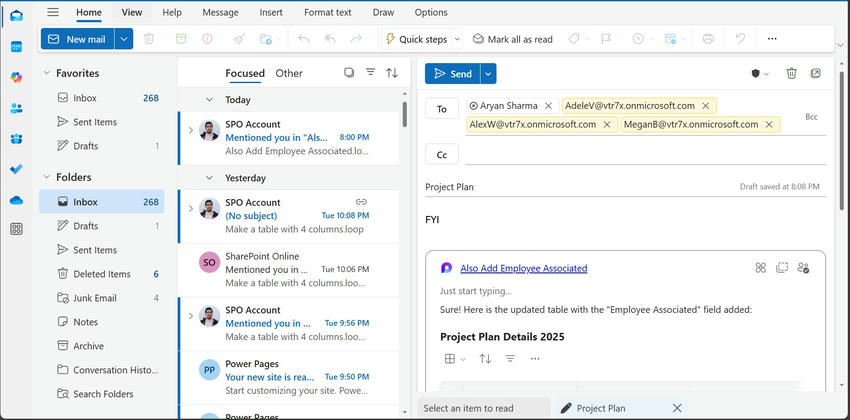Open the New mail dropdown arrow
The width and height of the screenshot is (850, 420).
[x=124, y=39]
